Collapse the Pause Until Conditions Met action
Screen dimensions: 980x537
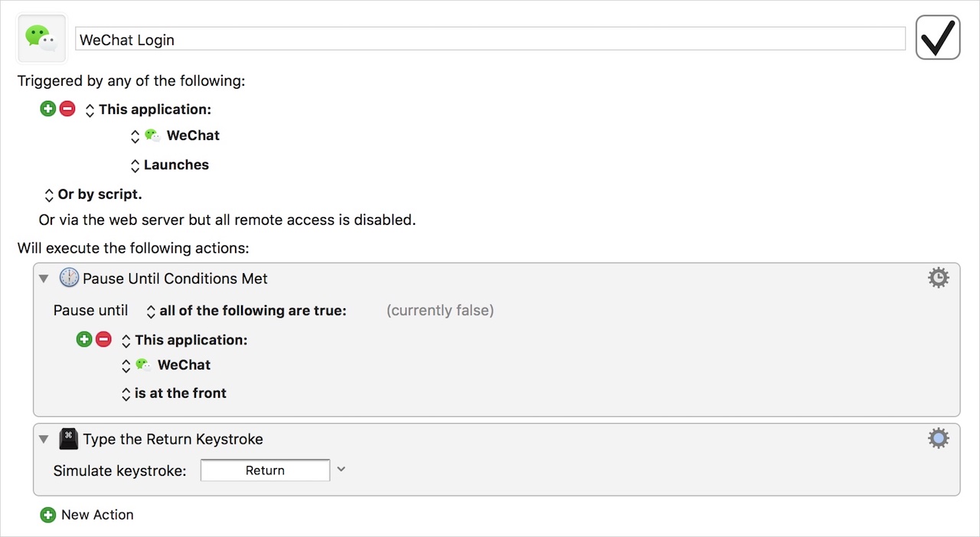click(x=44, y=278)
